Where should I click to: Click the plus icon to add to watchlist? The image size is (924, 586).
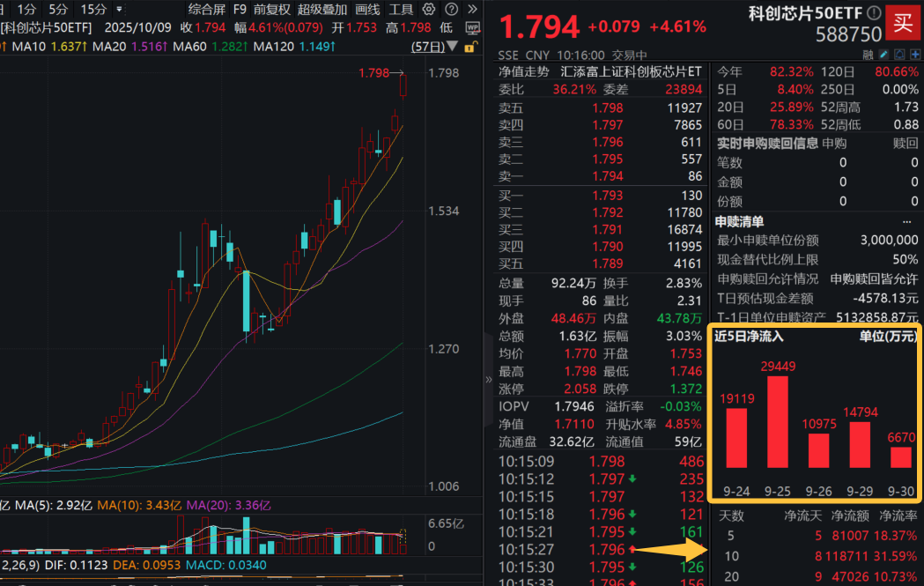click(915, 55)
